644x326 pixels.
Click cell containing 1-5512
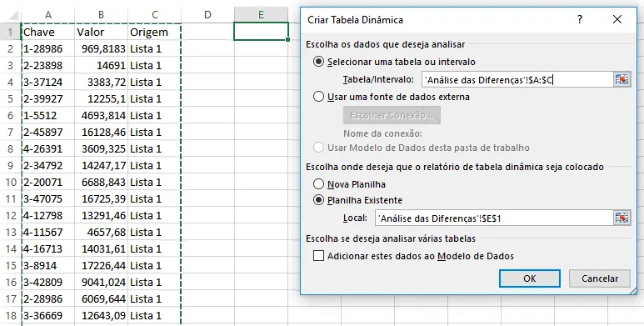[48, 116]
